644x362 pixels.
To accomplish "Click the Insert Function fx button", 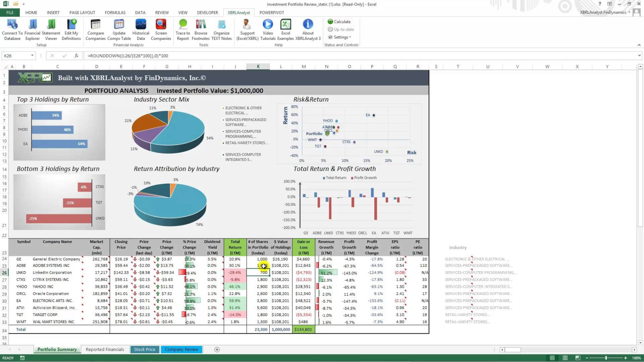I will tap(76, 56).
